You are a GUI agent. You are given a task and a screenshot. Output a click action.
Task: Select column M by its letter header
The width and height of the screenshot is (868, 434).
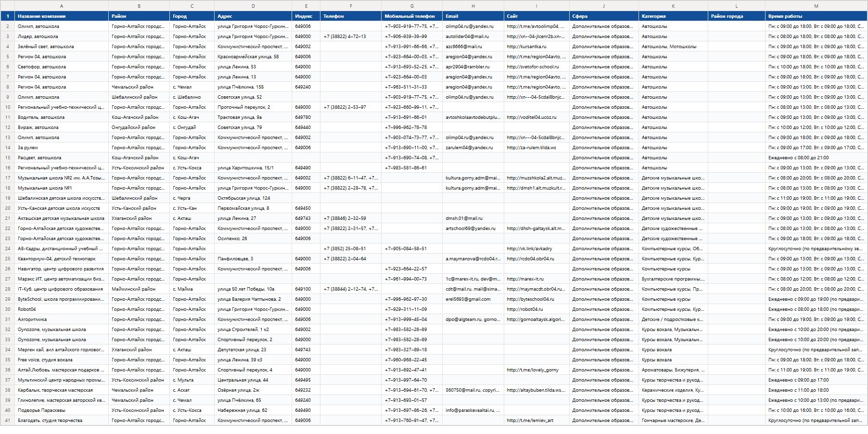816,6
